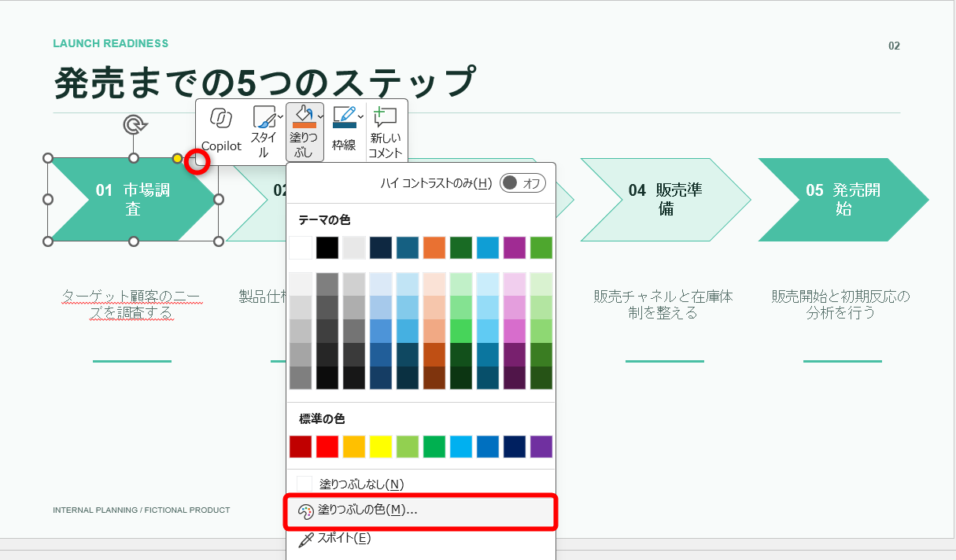Select the 01 市場調査 arrow shape
956x560 pixels.
click(x=133, y=200)
